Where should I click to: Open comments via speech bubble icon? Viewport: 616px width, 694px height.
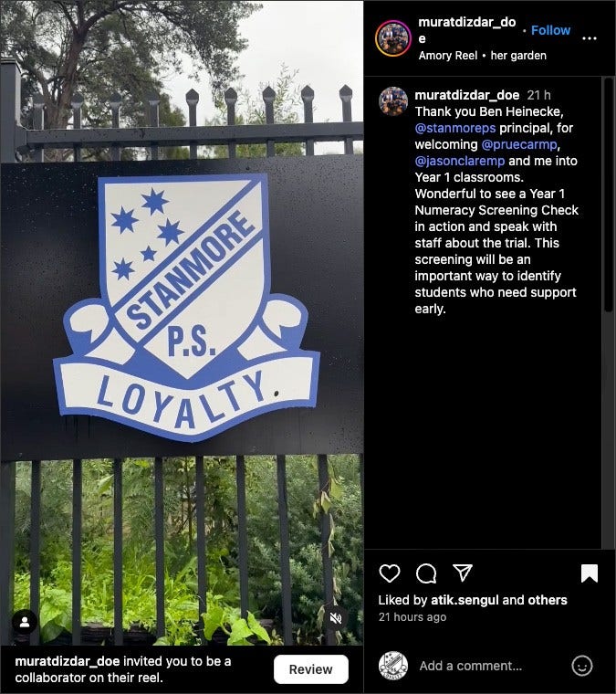pos(426,573)
